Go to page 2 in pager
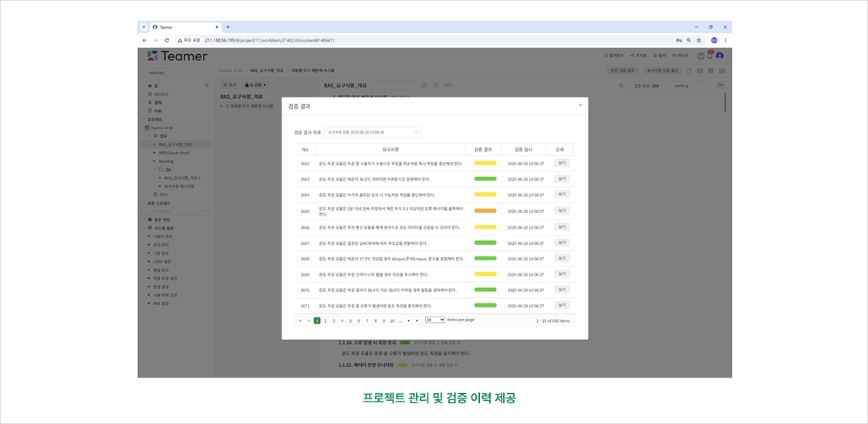The width and height of the screenshot is (868, 424). point(326,321)
